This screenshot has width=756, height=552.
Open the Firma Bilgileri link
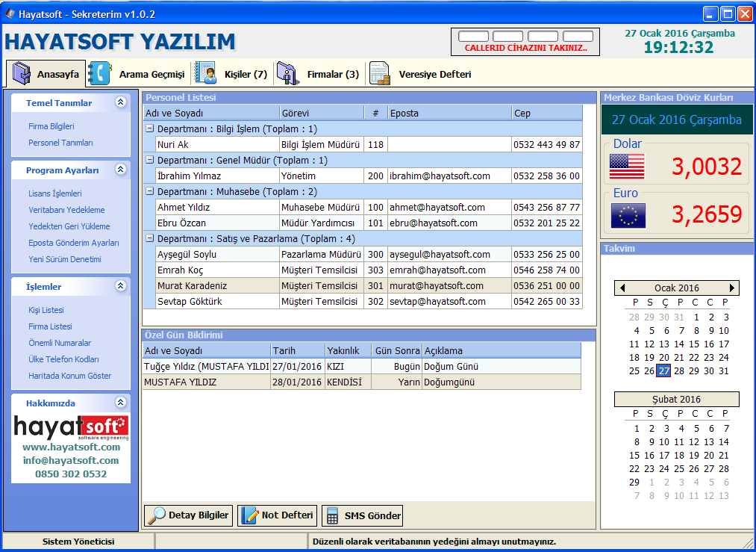click(51, 126)
